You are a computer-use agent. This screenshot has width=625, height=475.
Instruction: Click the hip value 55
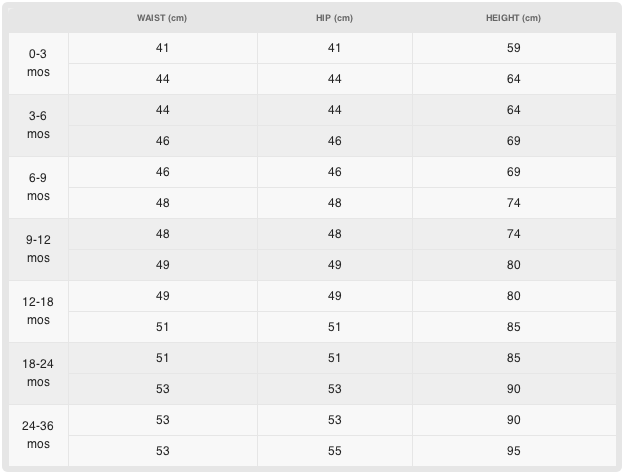[334, 451]
